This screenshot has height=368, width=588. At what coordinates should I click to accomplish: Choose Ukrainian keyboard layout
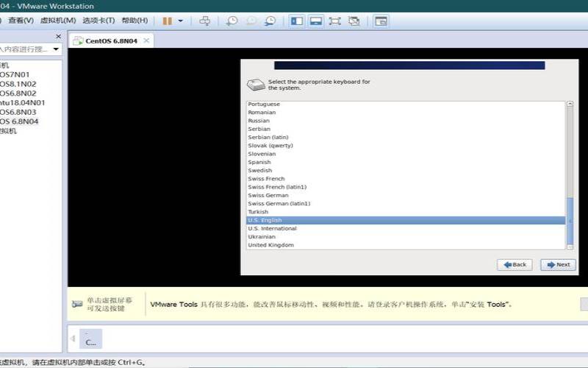[406, 236]
